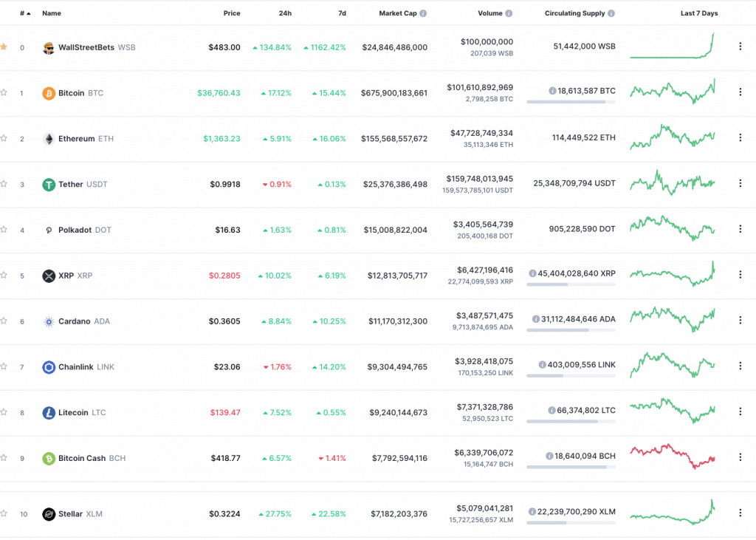Click the Market Cap info icon

423,13
